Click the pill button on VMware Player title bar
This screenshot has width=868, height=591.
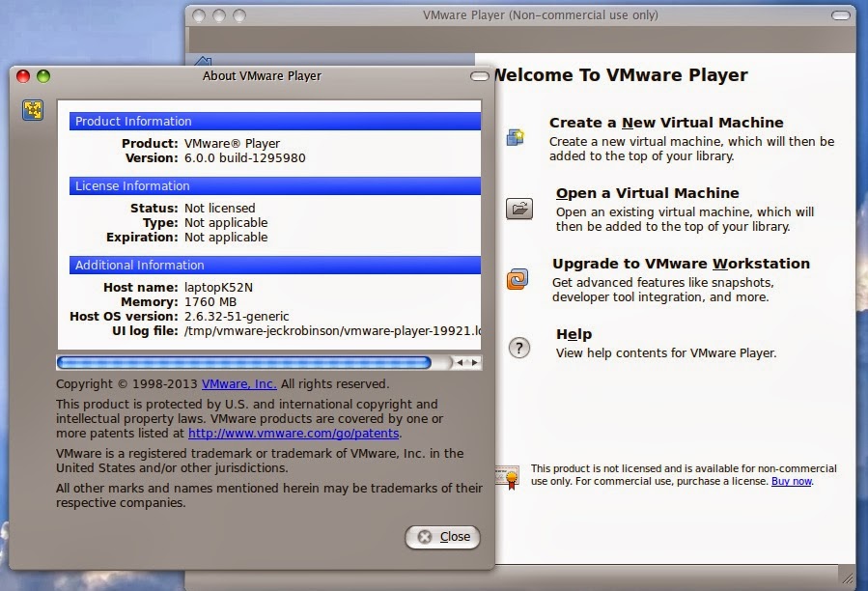pyautogui.click(x=841, y=15)
